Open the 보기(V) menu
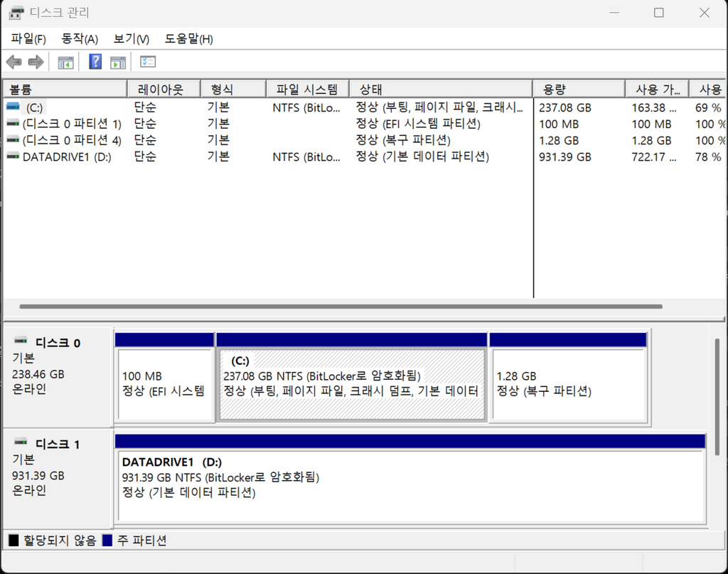 pos(132,38)
